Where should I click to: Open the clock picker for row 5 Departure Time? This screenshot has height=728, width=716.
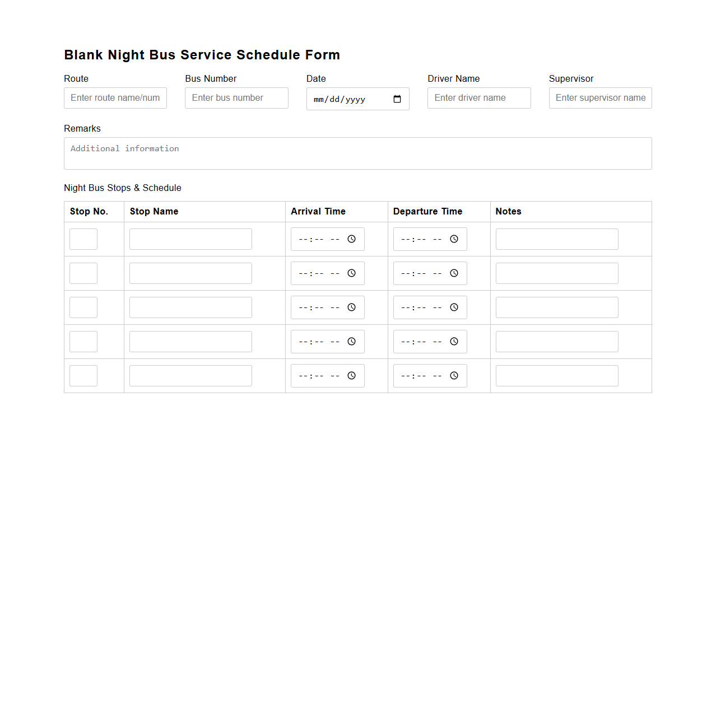(454, 376)
